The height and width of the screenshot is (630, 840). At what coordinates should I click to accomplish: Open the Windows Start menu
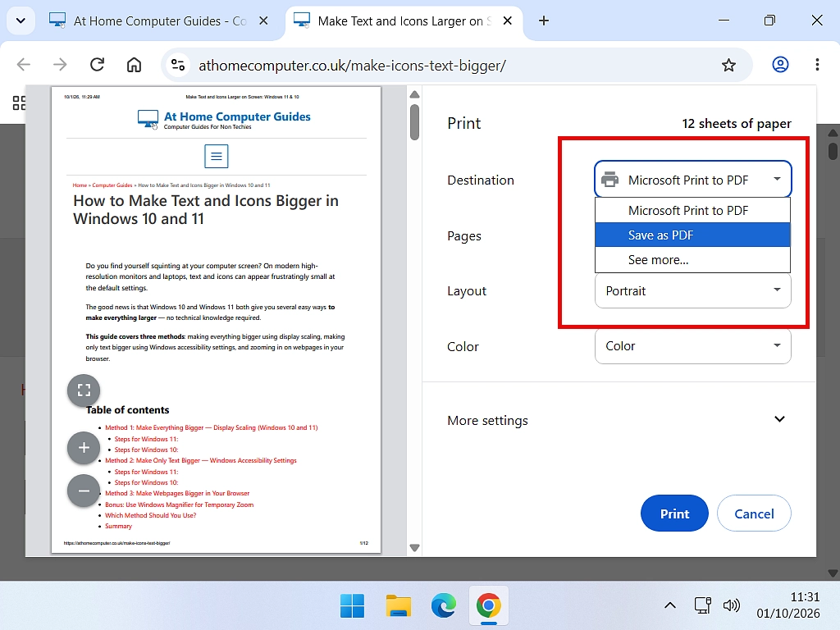point(352,606)
